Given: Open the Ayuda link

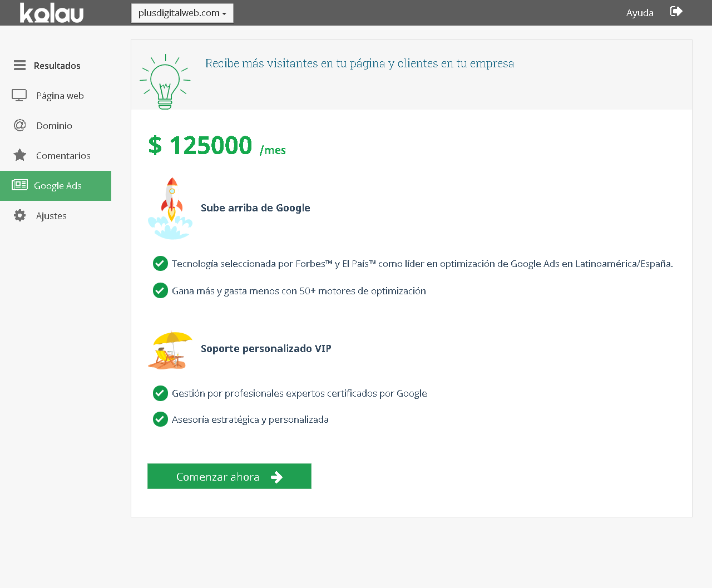Looking at the screenshot, I should [x=639, y=12].
